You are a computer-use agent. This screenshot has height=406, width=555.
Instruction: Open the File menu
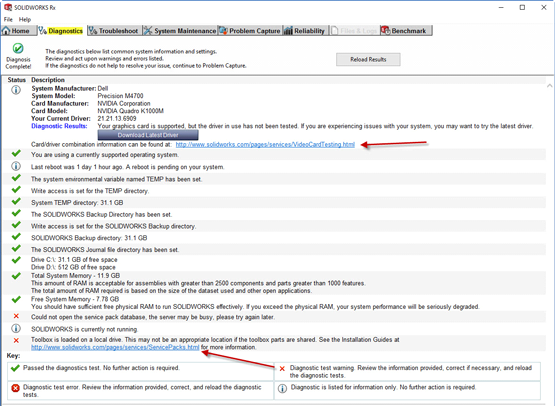[x=8, y=19]
